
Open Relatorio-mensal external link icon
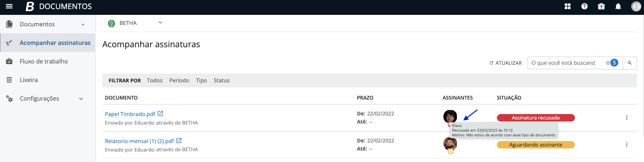[x=179, y=141]
